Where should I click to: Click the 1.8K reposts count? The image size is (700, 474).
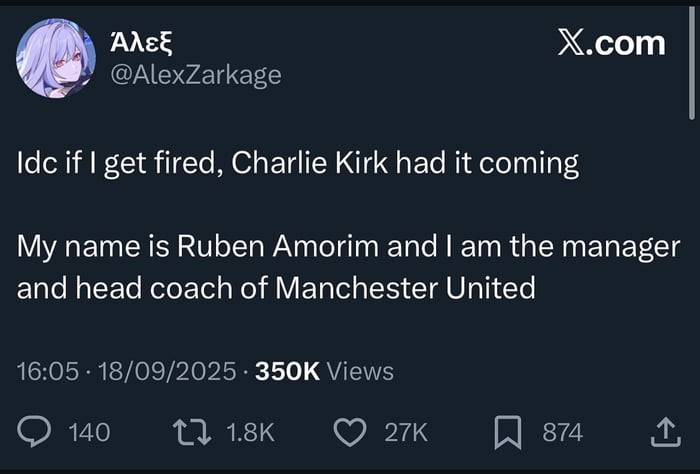(250, 432)
